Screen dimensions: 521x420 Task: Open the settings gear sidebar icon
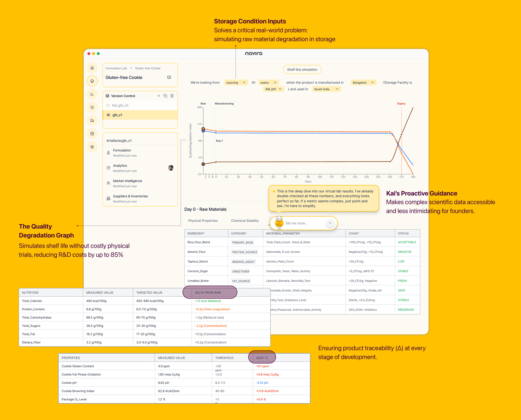pyautogui.click(x=92, y=147)
